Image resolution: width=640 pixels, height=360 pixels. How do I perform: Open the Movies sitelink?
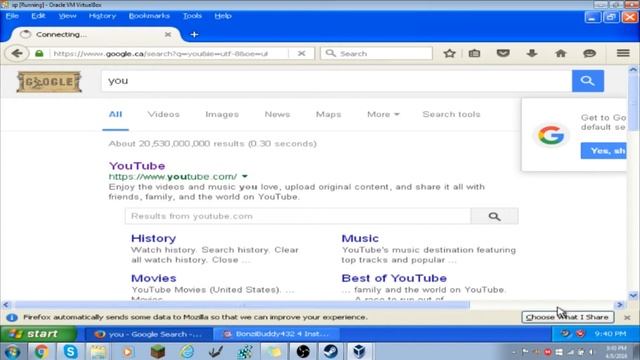[153, 278]
